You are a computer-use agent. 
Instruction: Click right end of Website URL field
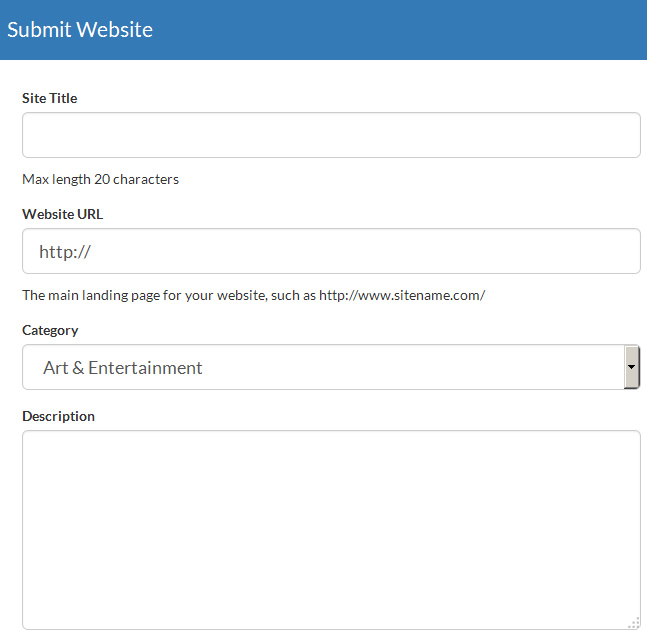pyautogui.click(x=620, y=251)
